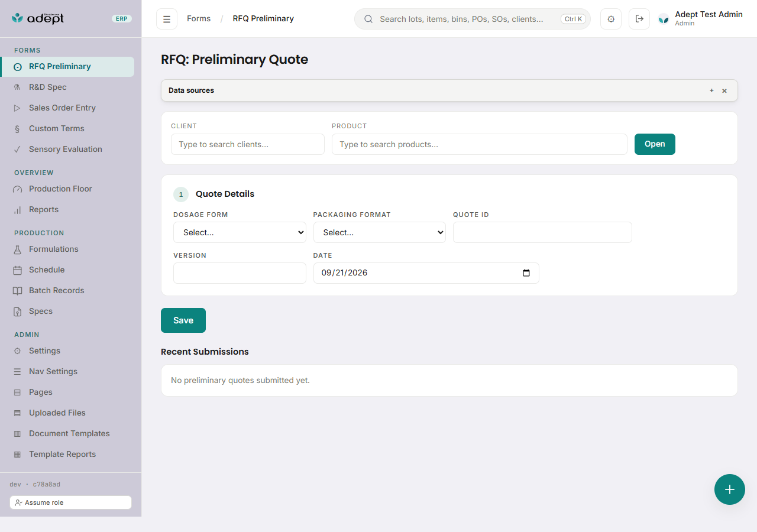Click the Version input field
This screenshot has width=757, height=532.
pyautogui.click(x=240, y=273)
